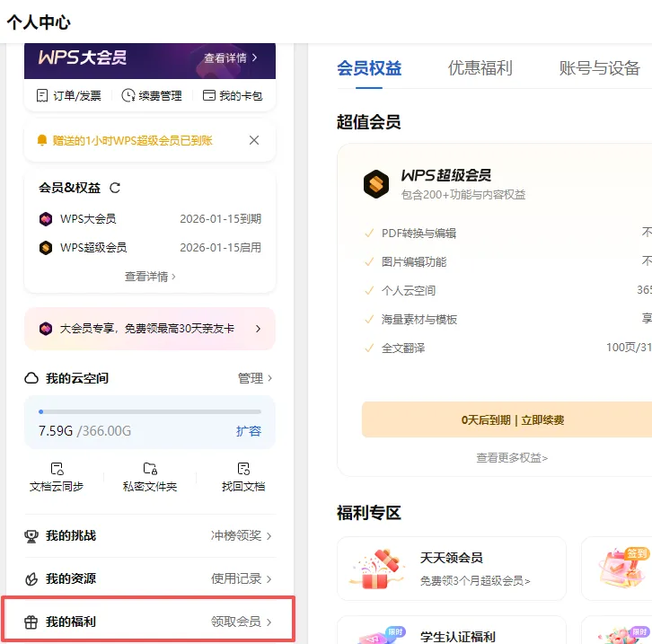
Task: Click the 学生认证福利 限时 ticket icon
Action: coord(381,635)
